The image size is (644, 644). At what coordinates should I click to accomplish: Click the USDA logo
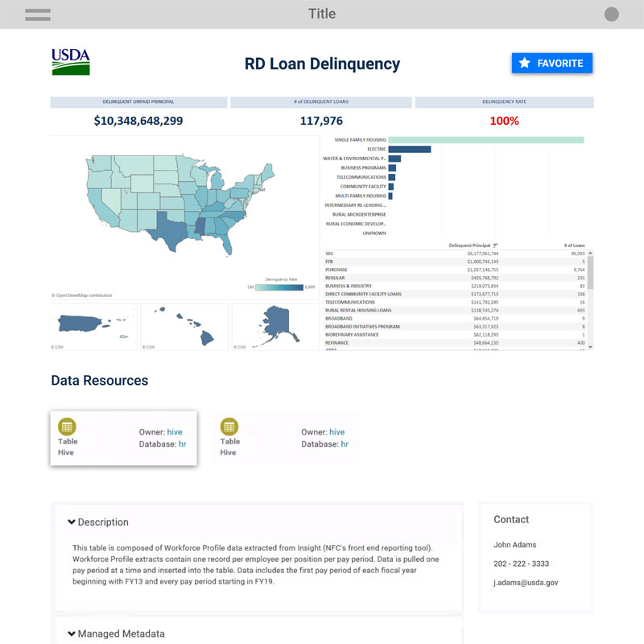(71, 62)
